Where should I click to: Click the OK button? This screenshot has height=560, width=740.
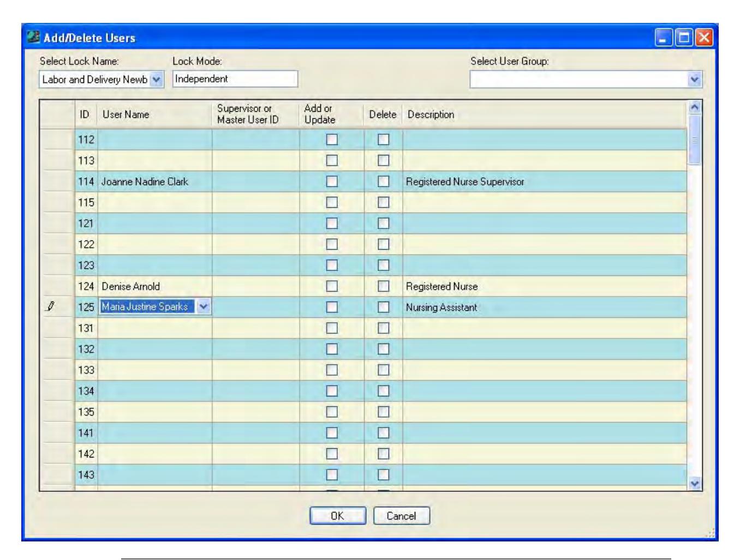point(337,516)
